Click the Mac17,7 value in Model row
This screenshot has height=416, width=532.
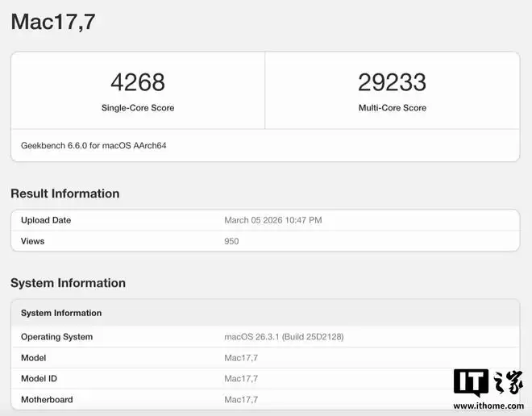tap(241, 358)
